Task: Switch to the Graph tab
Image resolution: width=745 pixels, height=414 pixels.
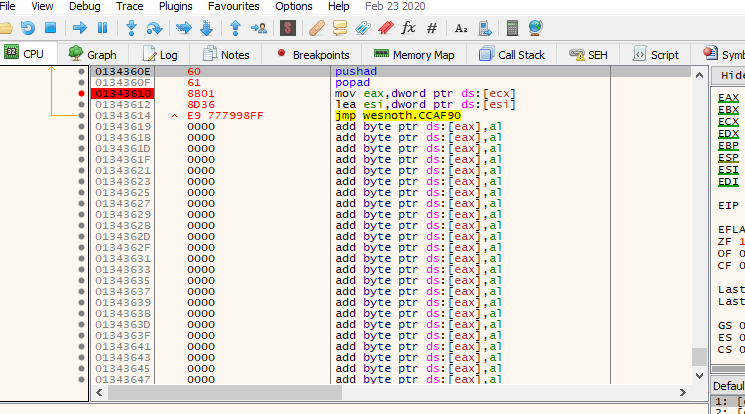Action: click(93, 55)
